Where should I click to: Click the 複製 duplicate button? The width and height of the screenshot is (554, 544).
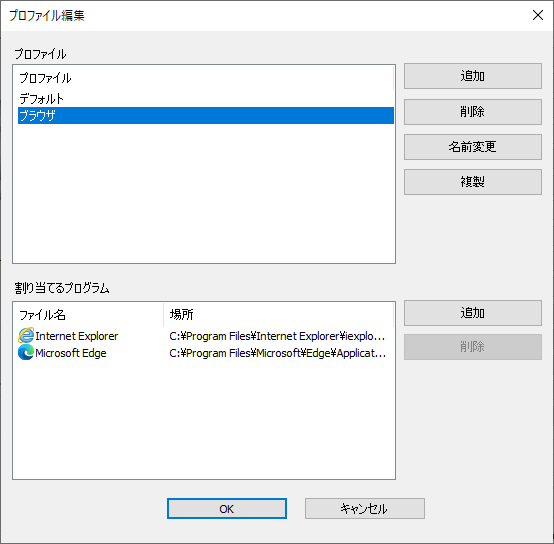(x=472, y=182)
